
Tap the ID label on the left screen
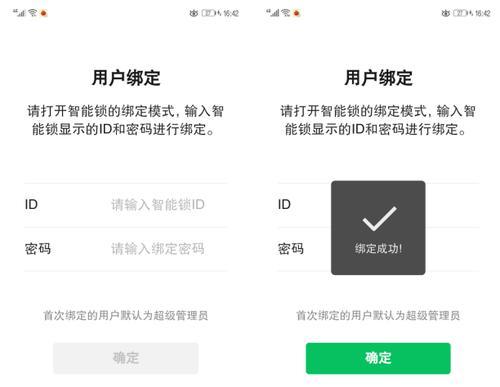pyautogui.click(x=31, y=204)
